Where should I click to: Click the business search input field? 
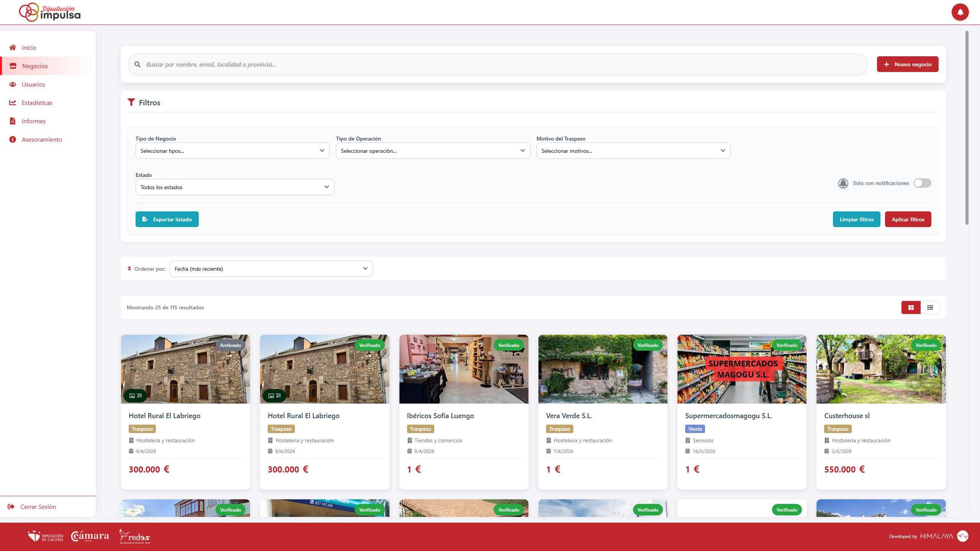coord(498,64)
